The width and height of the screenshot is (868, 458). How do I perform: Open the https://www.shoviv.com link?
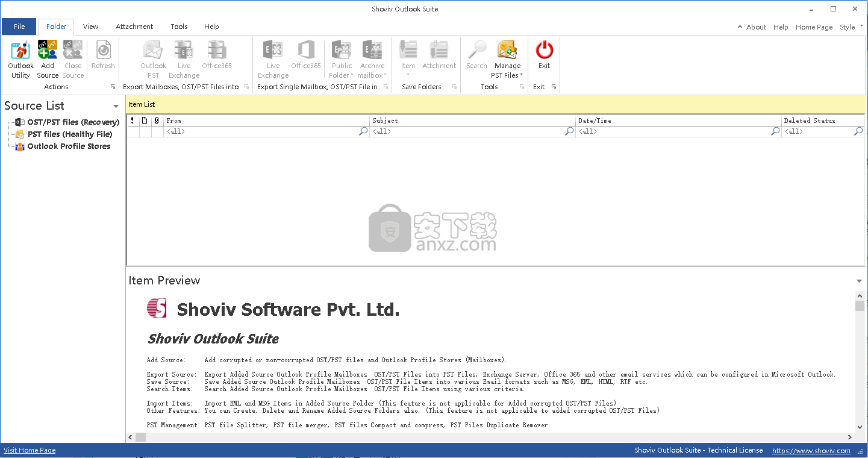click(x=811, y=450)
